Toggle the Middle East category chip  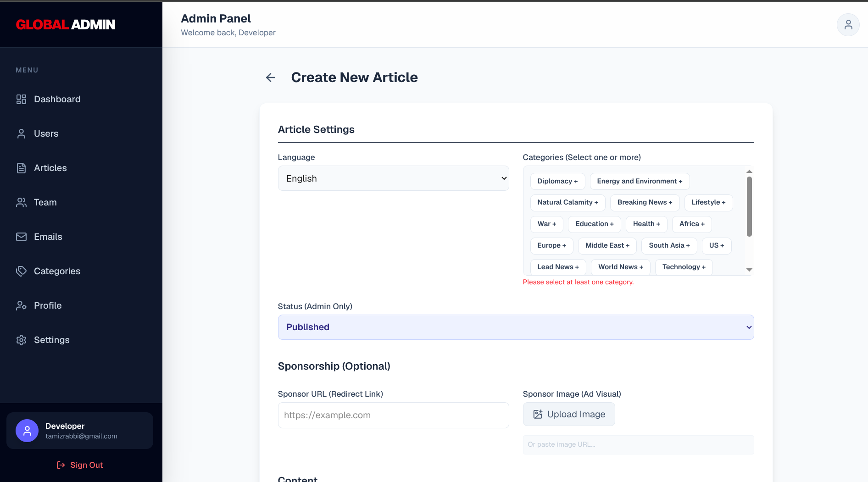(x=607, y=245)
